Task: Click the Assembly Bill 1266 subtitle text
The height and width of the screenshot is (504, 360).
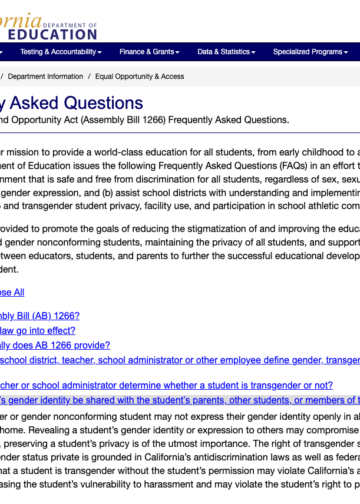Action: (144, 120)
